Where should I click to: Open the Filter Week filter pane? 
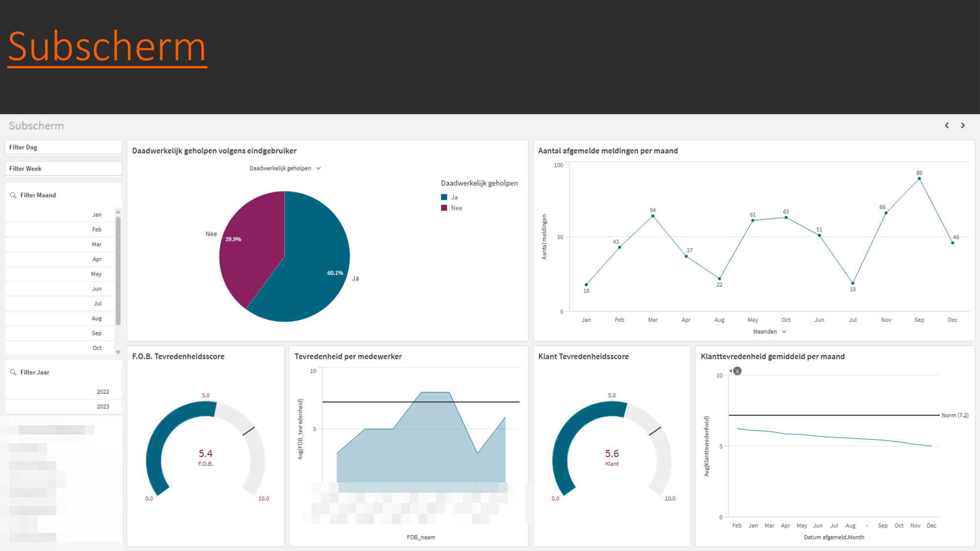click(63, 168)
